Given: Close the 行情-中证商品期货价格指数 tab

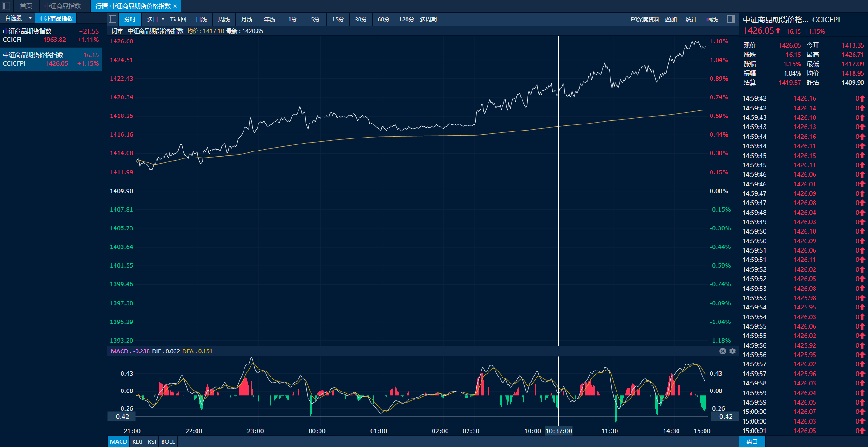Looking at the screenshot, I should point(175,6).
